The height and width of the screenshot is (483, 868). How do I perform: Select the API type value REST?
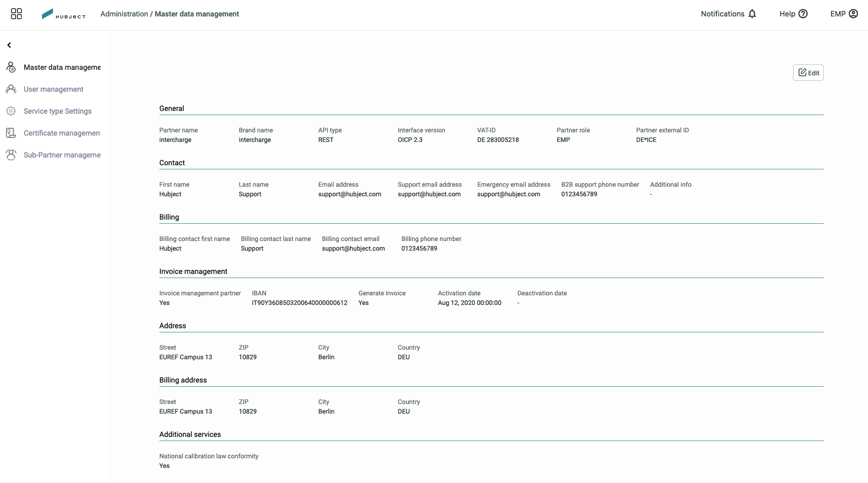(x=326, y=140)
